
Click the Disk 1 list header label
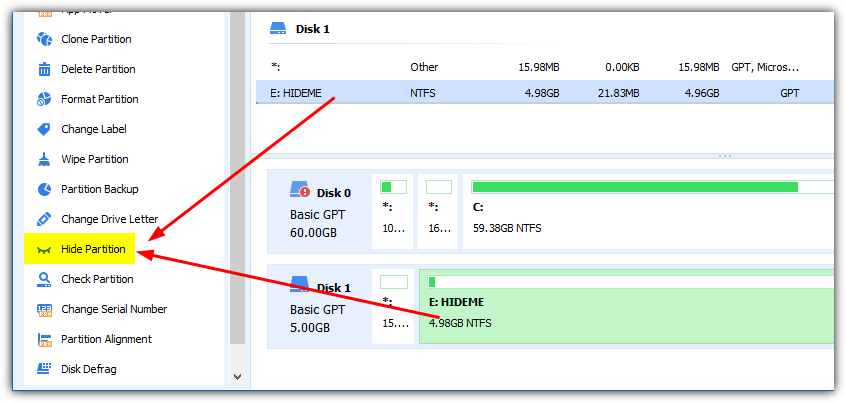tap(312, 29)
